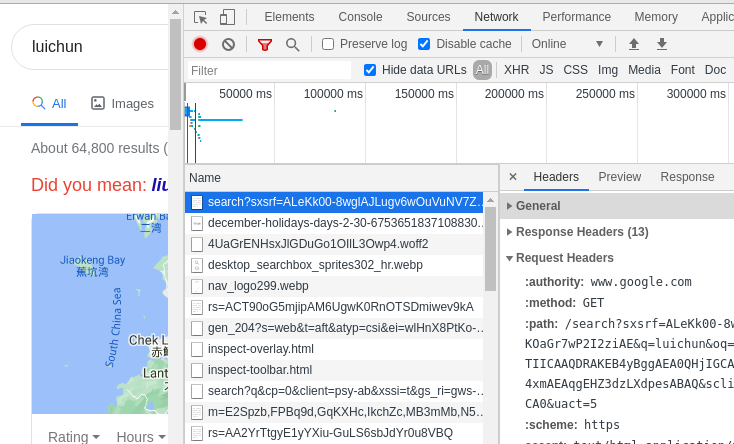Toggle the red filter funnel icon
The image size is (734, 444).
click(x=265, y=44)
